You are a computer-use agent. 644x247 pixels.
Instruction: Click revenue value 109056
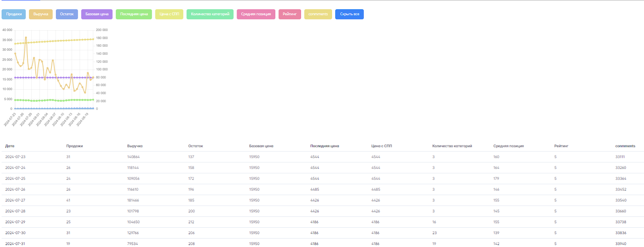[134, 179]
